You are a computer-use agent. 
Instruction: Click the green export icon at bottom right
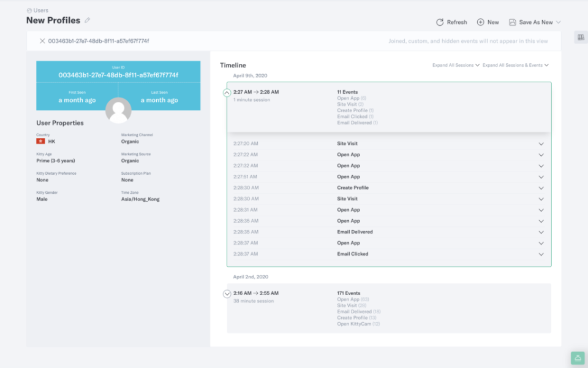coord(577,358)
